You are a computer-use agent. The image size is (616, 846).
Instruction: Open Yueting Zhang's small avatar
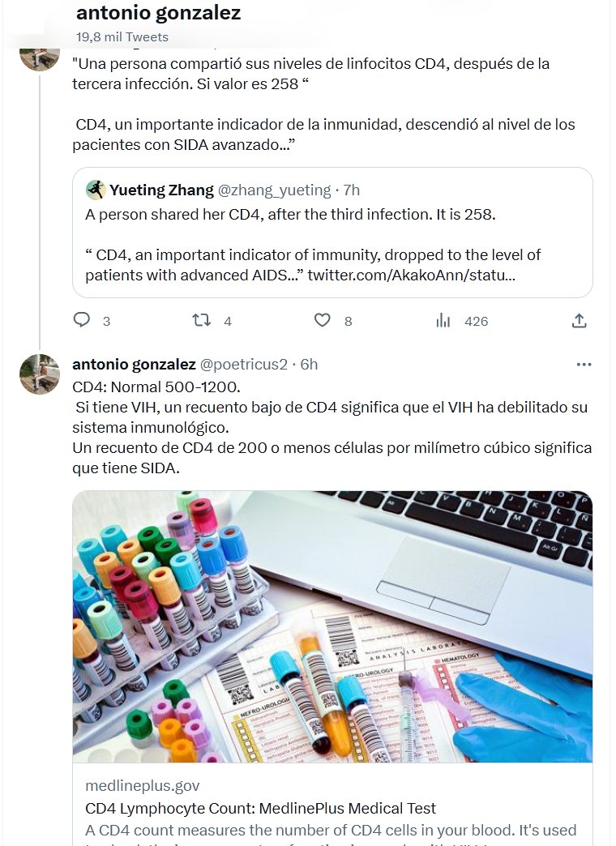[96, 190]
